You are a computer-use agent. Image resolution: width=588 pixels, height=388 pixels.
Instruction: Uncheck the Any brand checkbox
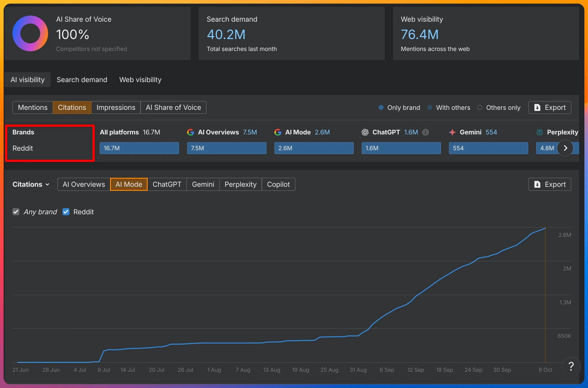pos(16,212)
